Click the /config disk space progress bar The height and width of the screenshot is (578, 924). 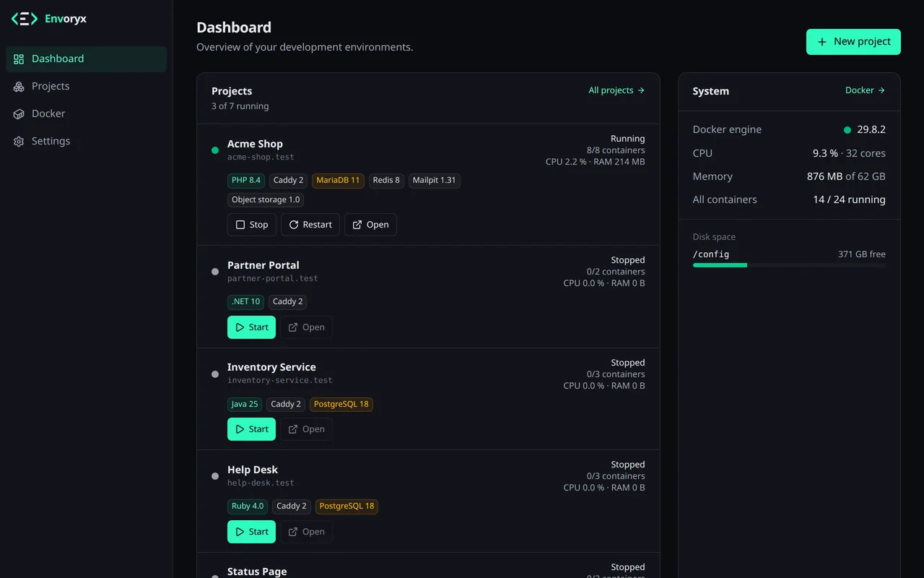pyautogui.click(x=789, y=265)
